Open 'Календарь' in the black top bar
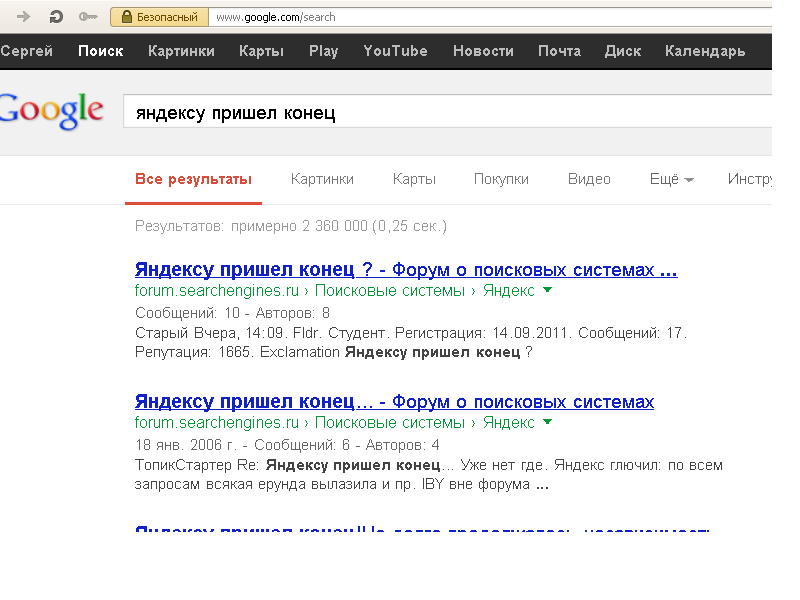 point(705,51)
